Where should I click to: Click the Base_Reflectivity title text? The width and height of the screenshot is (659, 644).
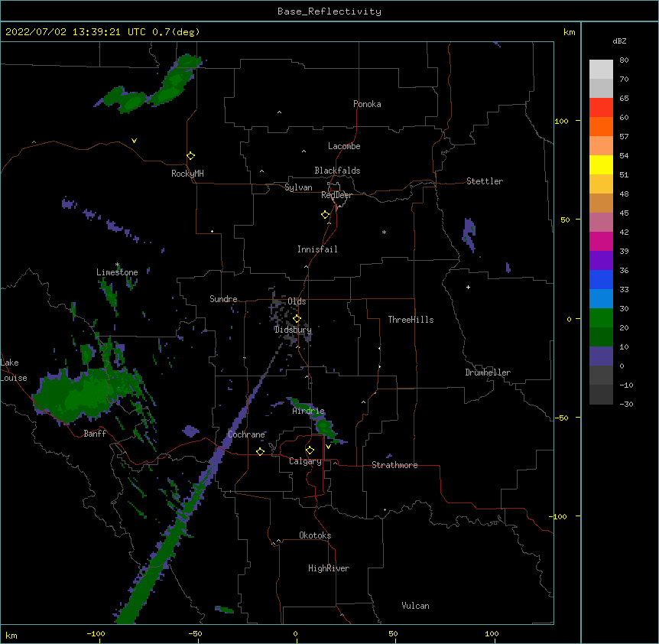coord(329,11)
